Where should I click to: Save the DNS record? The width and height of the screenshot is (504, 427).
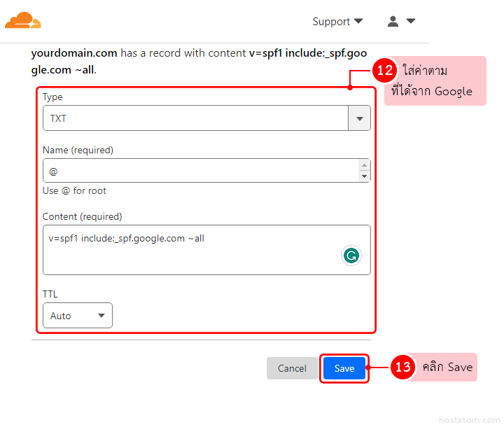tap(344, 368)
